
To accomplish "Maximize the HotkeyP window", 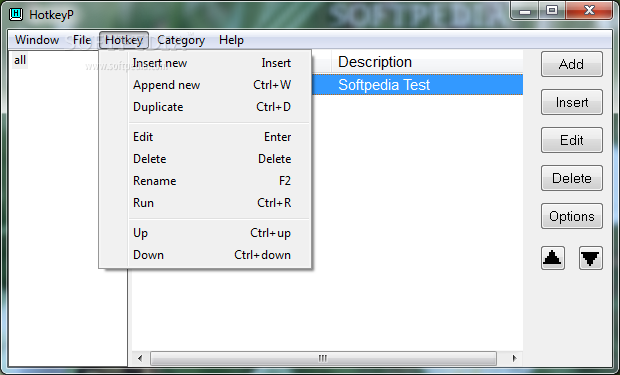I will tap(552, 10).
